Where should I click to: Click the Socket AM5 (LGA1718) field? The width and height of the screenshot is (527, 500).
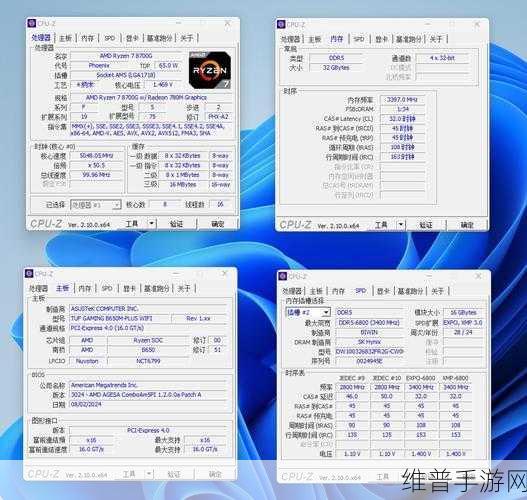(x=126, y=75)
